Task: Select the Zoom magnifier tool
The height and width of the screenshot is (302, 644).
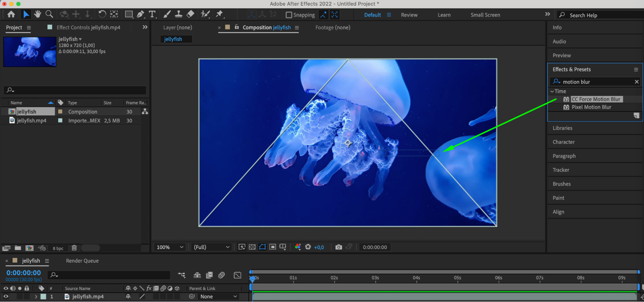Action: (49, 14)
